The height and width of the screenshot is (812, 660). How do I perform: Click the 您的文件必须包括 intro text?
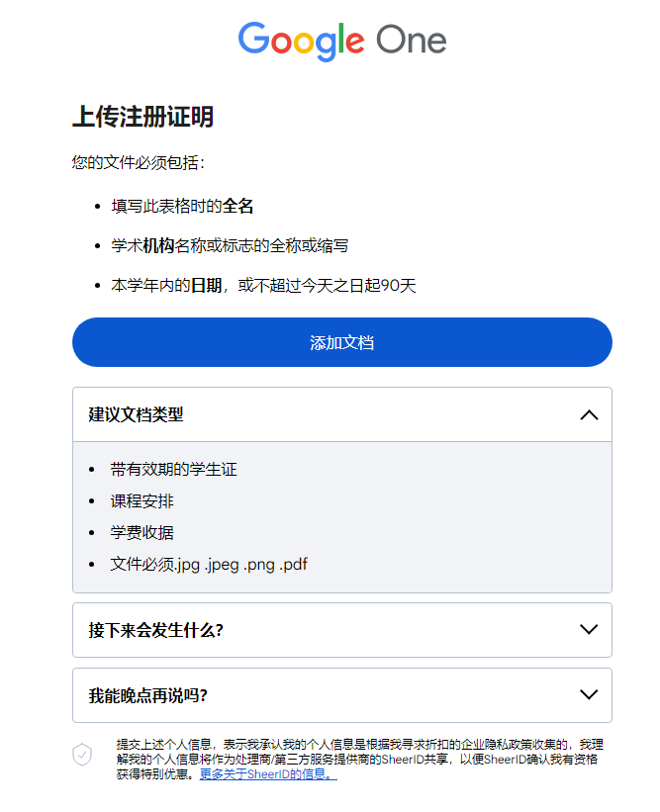coord(139,162)
